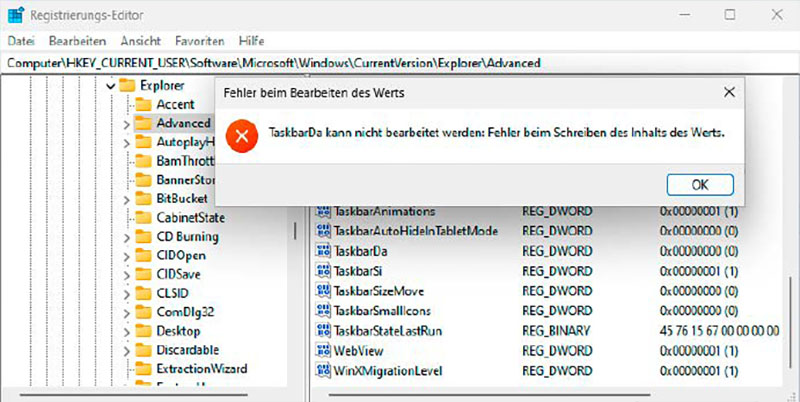This screenshot has width=800, height=402.
Task: Click the CIDOpen folder icon
Action: click(x=143, y=255)
